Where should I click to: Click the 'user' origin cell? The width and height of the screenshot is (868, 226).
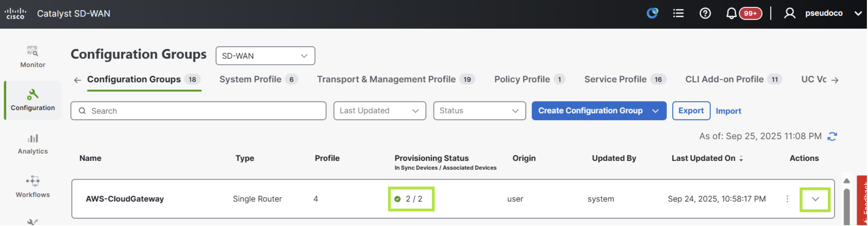(515, 199)
